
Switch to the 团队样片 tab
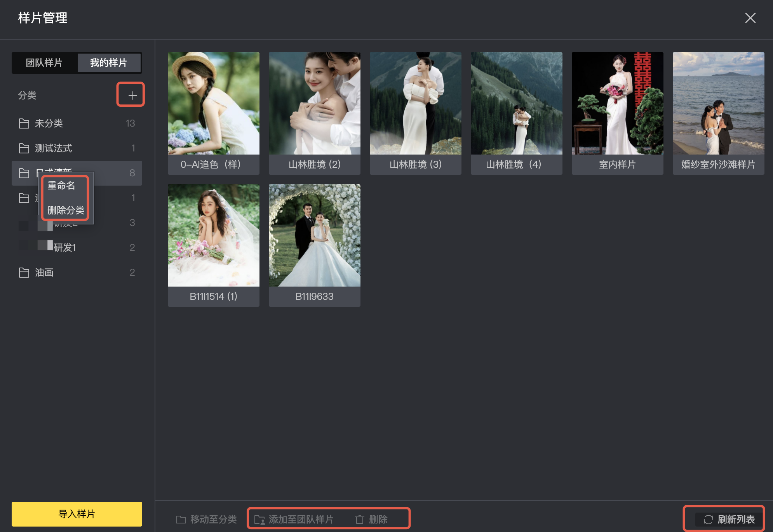[44, 63]
